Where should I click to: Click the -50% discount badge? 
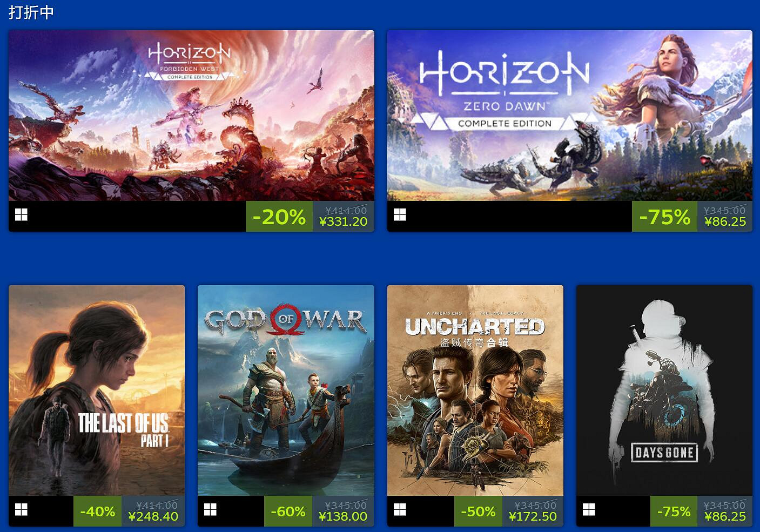(x=478, y=511)
